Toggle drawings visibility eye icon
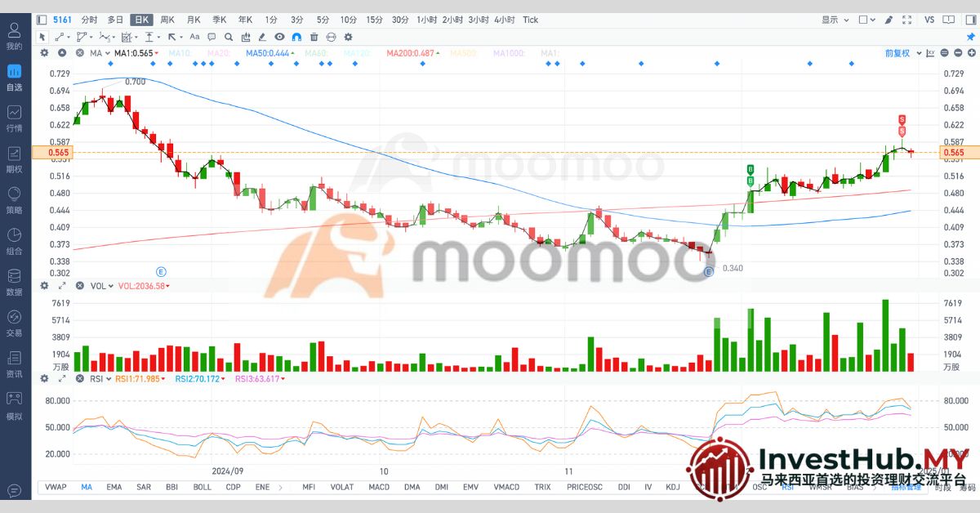 coord(279,36)
